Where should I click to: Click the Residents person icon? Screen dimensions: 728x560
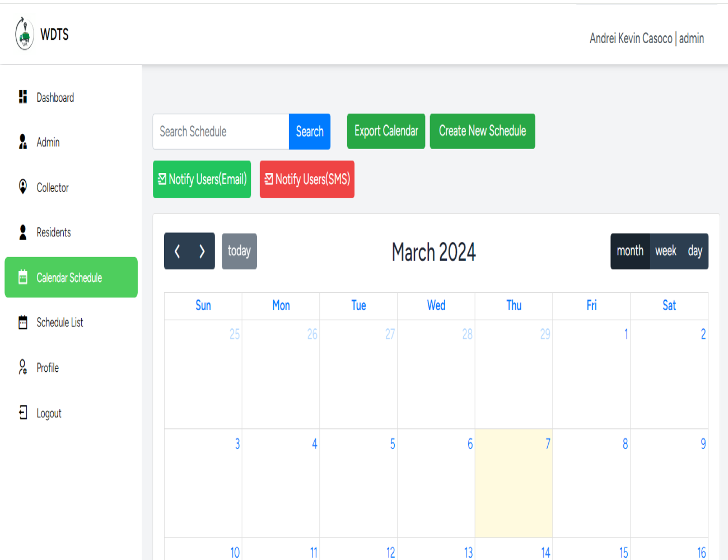tap(23, 232)
